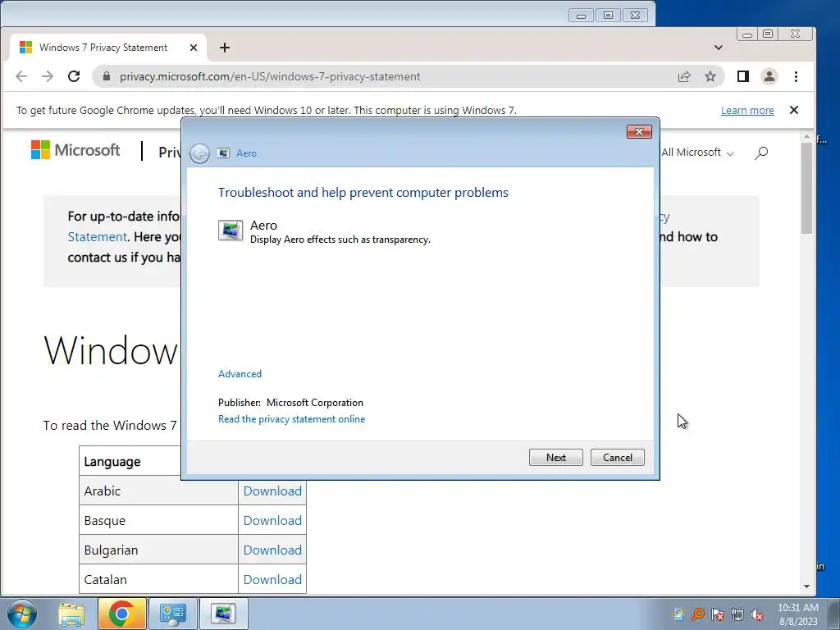Open the Windows Start orb

coord(21,614)
